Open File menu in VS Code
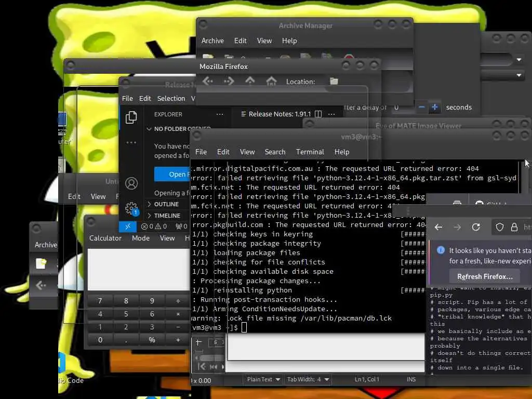 127,98
